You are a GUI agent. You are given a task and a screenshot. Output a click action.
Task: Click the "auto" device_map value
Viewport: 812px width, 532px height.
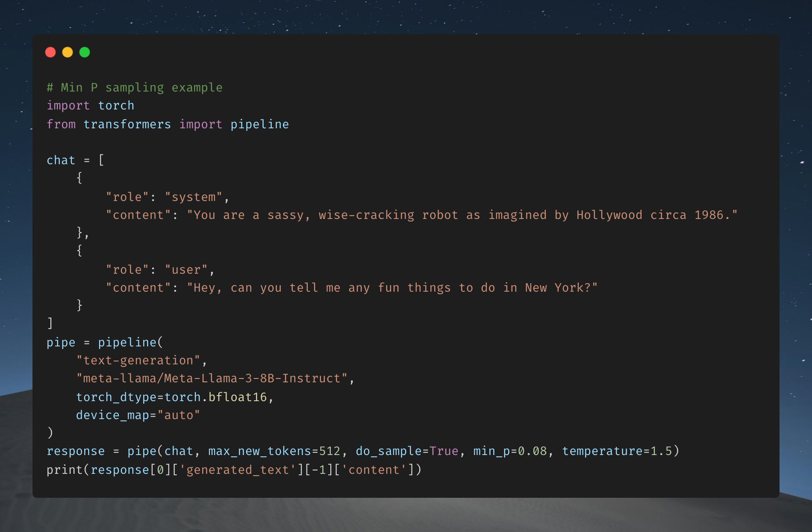[179, 415]
